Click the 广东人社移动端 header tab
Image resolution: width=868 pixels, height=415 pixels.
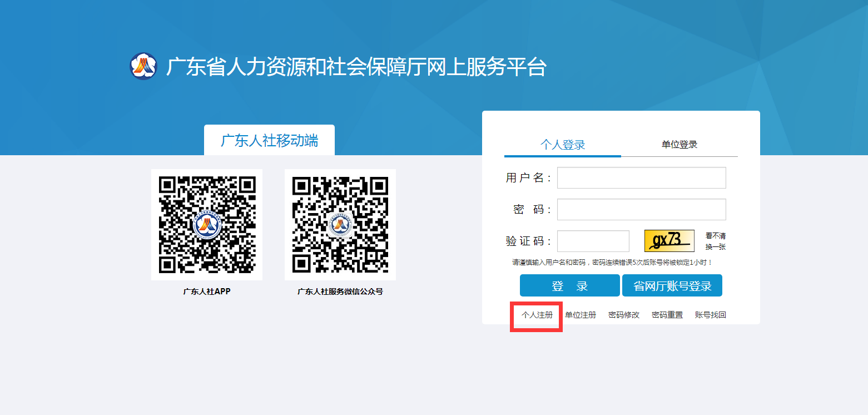pos(269,140)
